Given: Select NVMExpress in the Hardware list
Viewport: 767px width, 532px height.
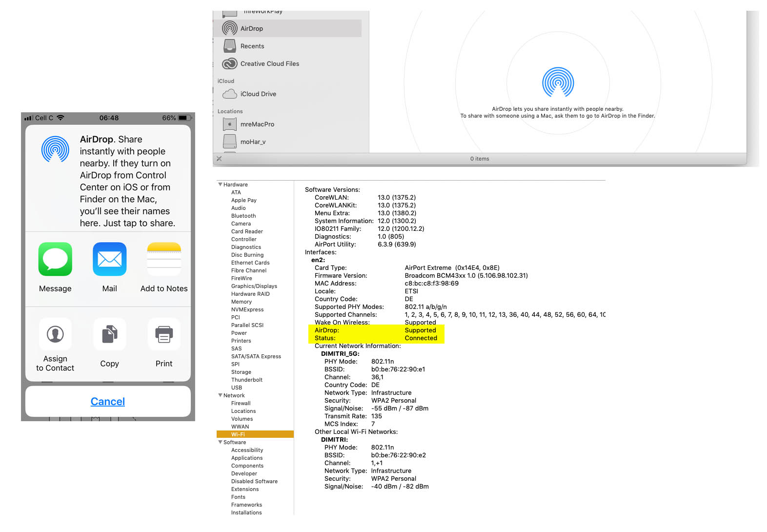Looking at the screenshot, I should pos(247,309).
